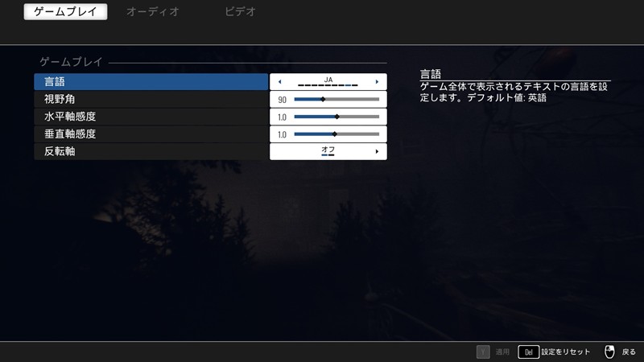
Task: Open the オーディオ tab
Action: tap(153, 11)
